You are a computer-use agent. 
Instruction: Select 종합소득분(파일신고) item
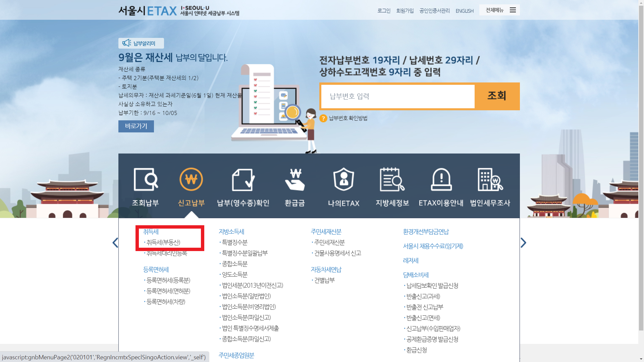point(246,339)
